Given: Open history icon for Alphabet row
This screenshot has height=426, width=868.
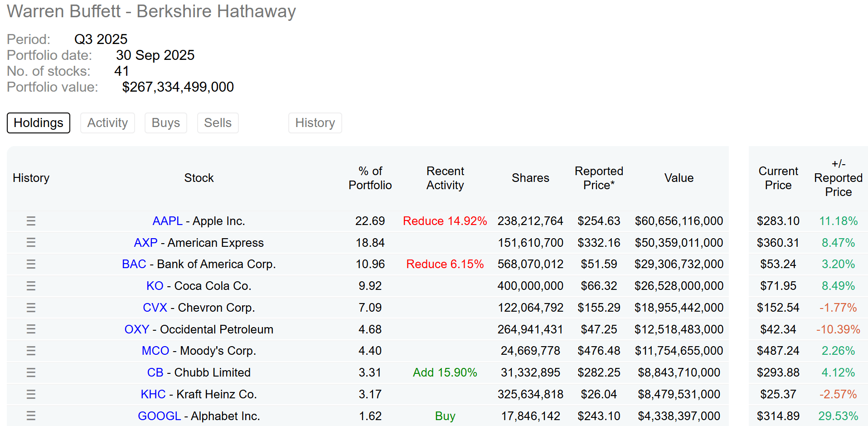Looking at the screenshot, I should coord(31,416).
